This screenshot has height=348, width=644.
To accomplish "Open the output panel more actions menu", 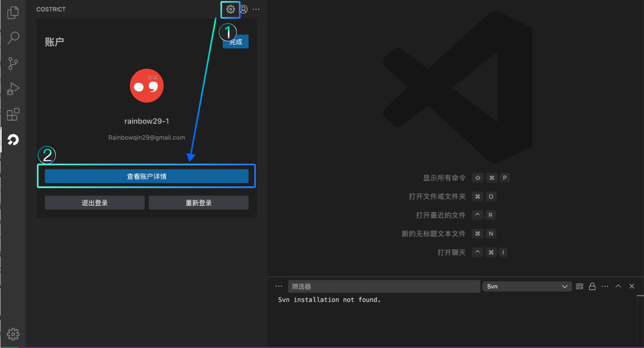I will click(605, 286).
